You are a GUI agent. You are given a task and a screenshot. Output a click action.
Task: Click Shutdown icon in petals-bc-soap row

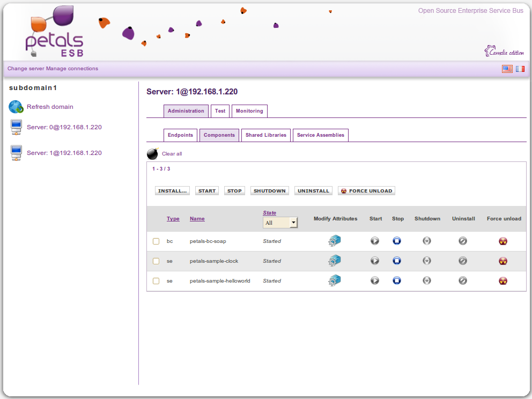point(427,241)
